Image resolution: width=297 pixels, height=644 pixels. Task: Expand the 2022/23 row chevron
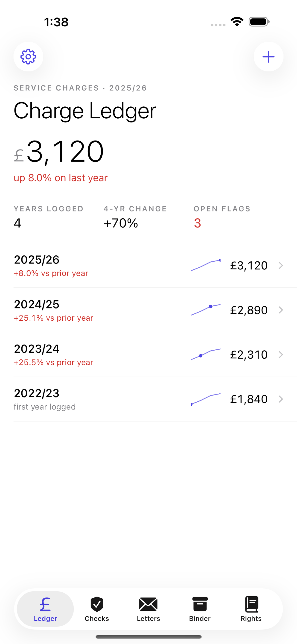click(281, 399)
